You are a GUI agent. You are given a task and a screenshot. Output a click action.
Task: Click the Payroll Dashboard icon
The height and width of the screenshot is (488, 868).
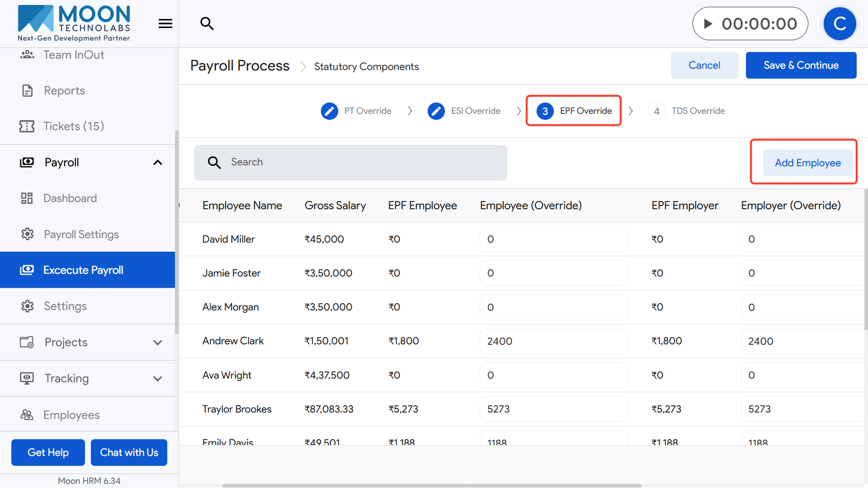(27, 198)
